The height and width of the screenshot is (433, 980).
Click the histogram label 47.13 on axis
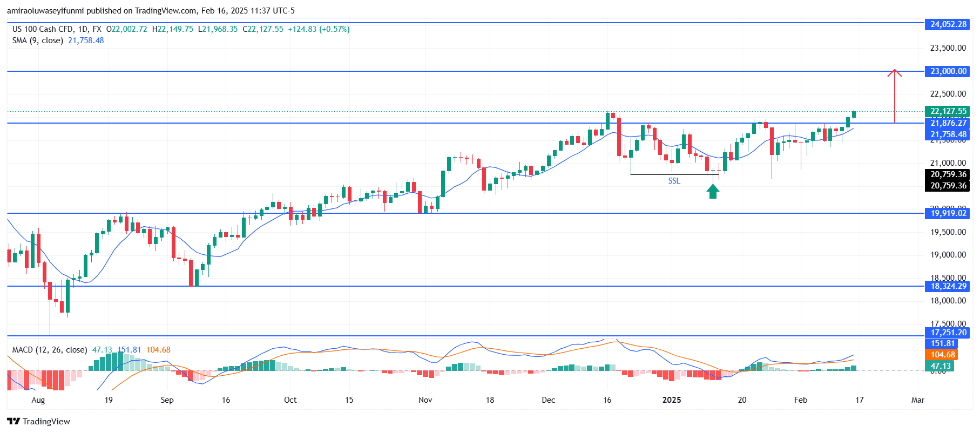click(940, 366)
